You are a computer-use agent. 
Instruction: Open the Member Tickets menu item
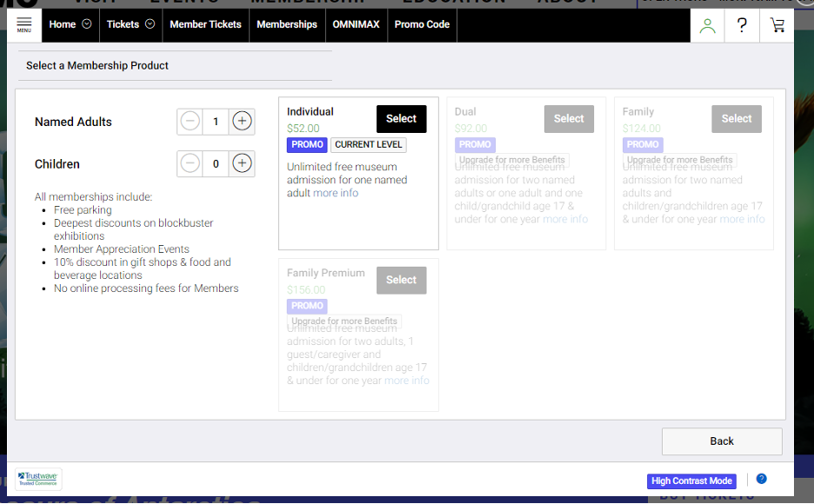[205, 24]
